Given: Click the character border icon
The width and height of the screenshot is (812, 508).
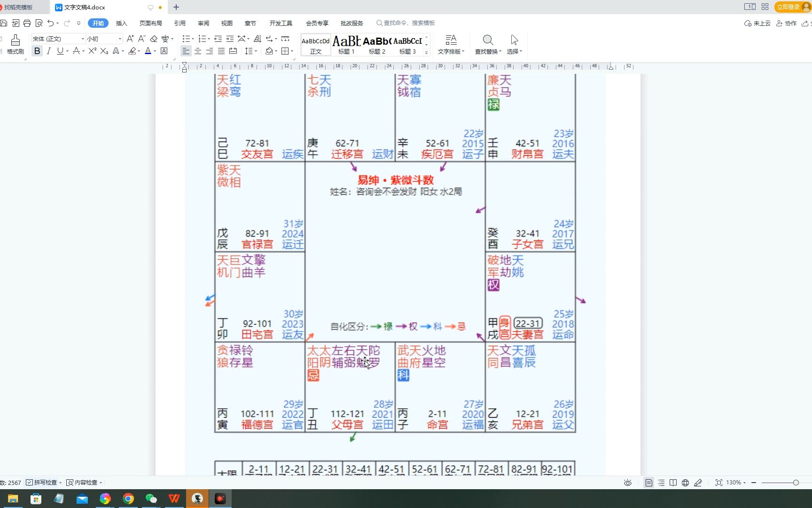Looking at the screenshot, I should [164, 51].
